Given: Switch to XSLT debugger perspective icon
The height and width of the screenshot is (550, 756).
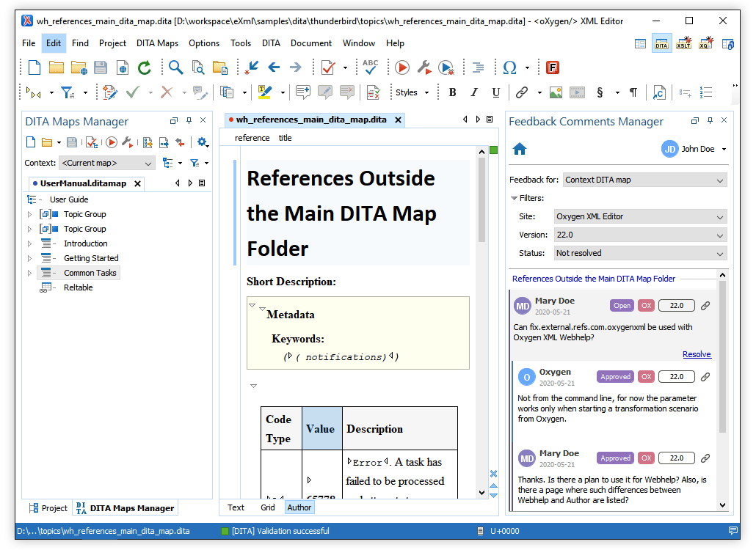Looking at the screenshot, I should click(683, 43).
